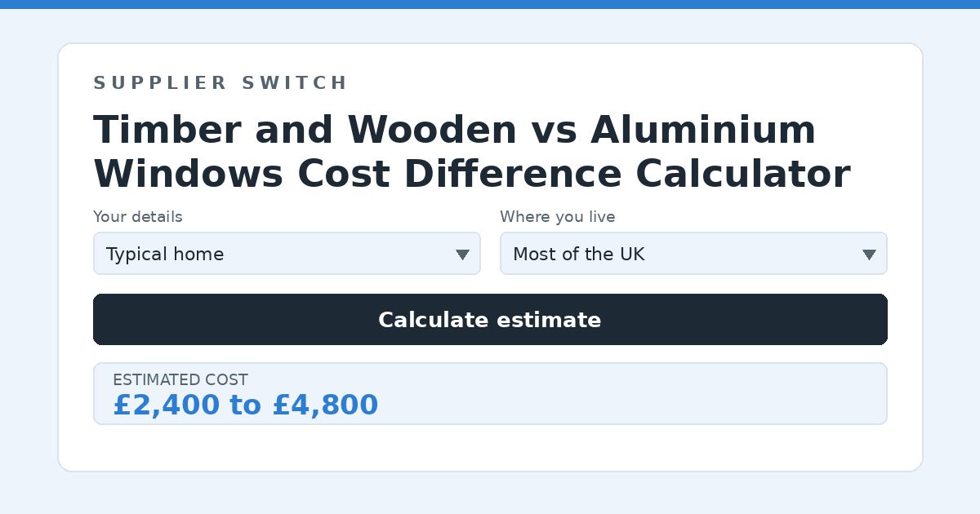Click the arrow icon in Where you live dropdown
The image size is (980, 514).
[869, 255]
